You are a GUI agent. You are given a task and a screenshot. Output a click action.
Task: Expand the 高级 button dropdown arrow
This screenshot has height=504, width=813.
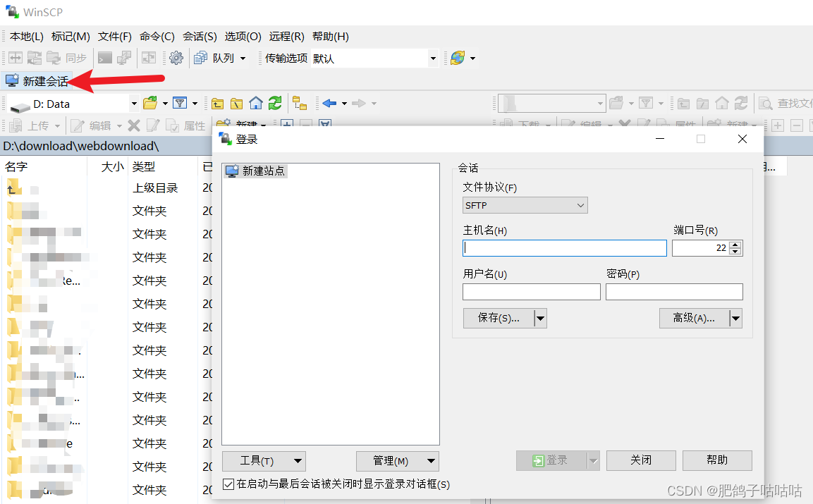[735, 319]
